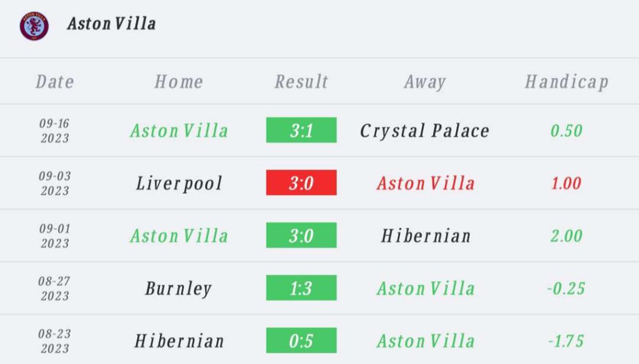Sort by the Date column header
Screen dimensions: 639x364
pyautogui.click(x=55, y=82)
